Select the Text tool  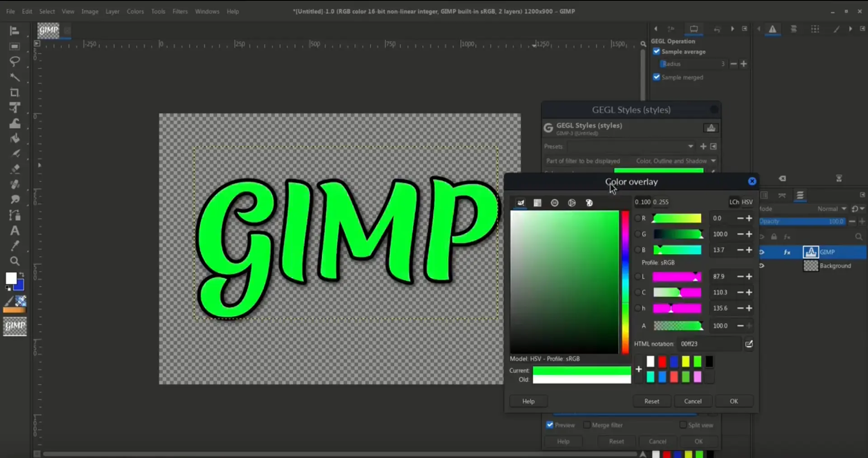click(14, 230)
